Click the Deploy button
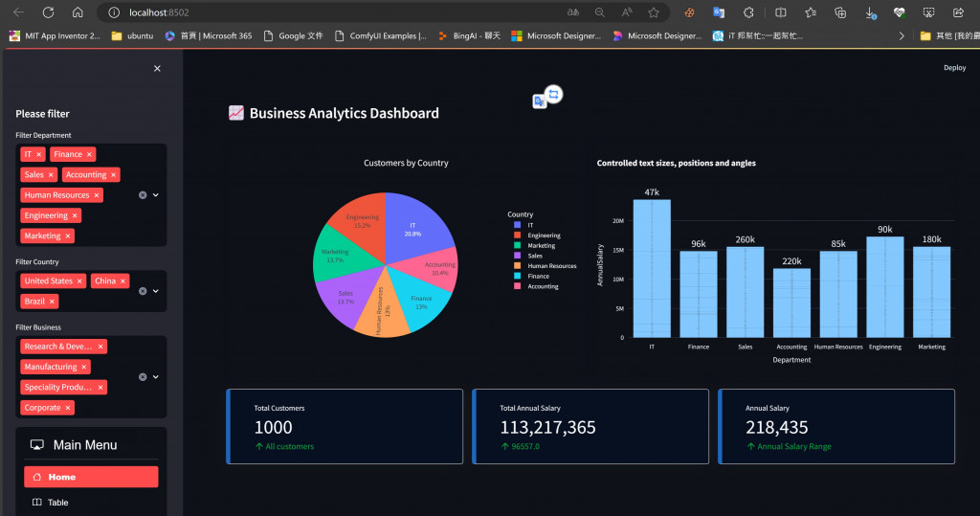 pyautogui.click(x=954, y=68)
